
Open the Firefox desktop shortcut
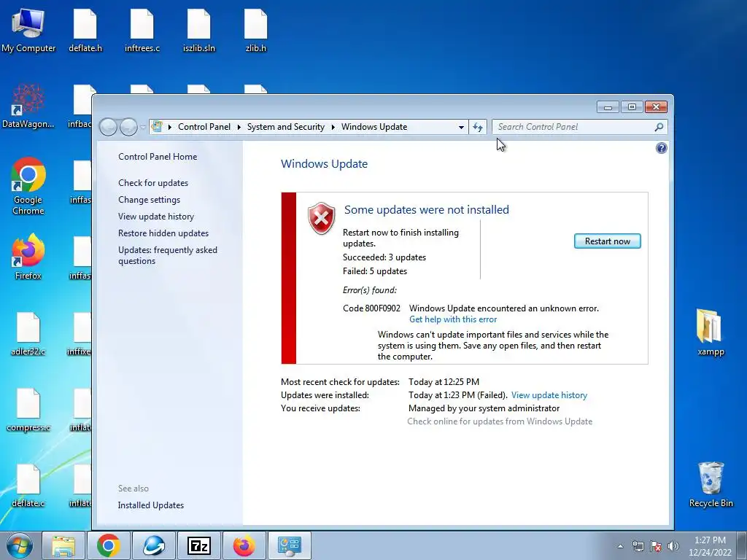coord(28,257)
